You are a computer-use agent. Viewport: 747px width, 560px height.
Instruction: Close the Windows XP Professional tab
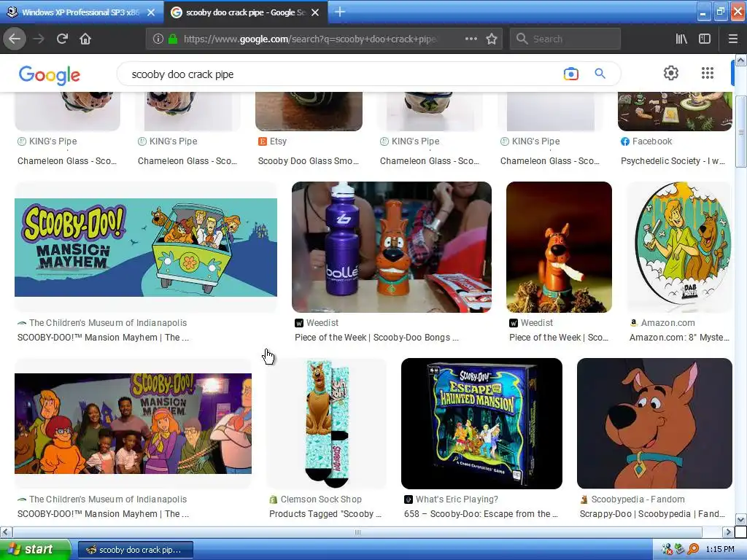pos(151,12)
